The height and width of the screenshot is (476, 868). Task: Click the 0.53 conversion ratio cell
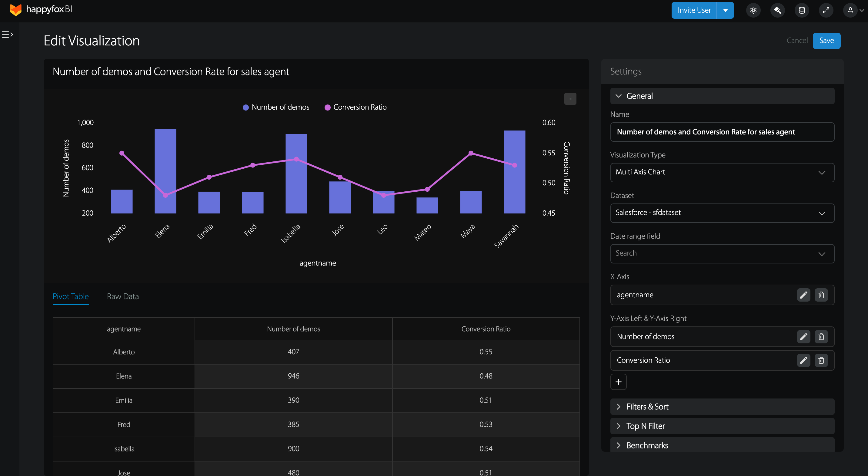[x=486, y=425]
